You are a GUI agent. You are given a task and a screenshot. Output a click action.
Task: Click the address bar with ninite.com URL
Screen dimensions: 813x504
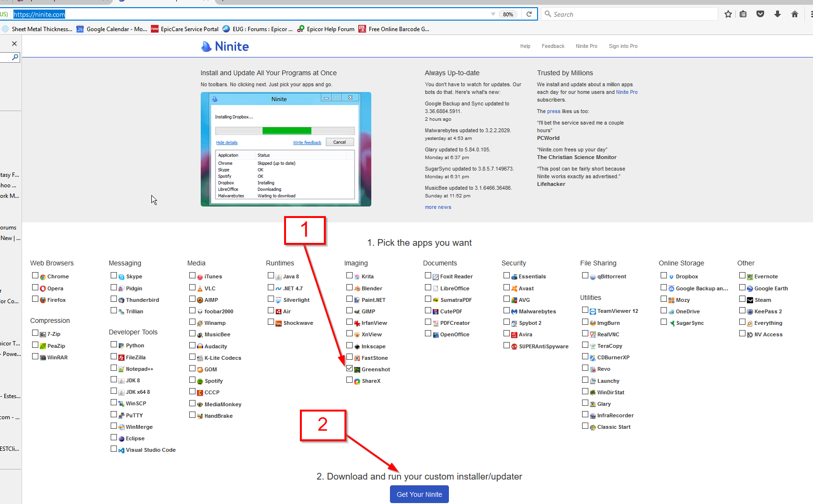(249, 14)
